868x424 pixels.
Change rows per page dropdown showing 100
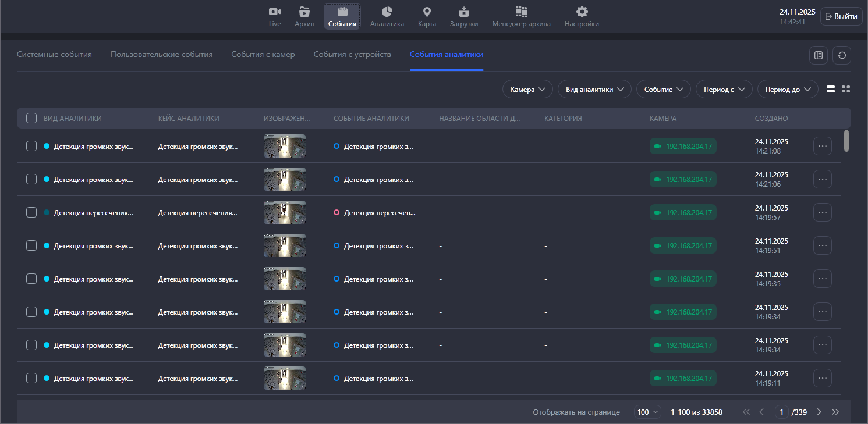[x=647, y=412]
